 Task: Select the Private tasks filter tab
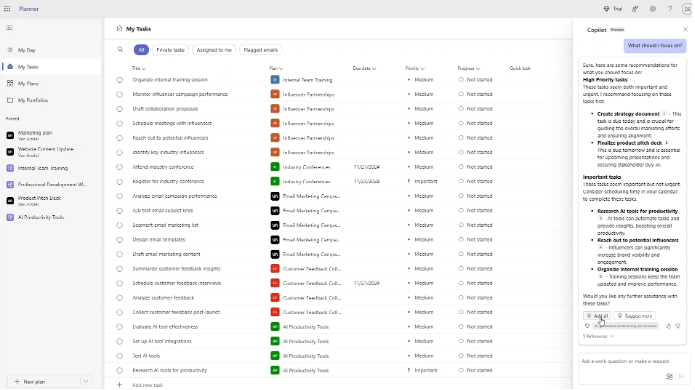170,50
